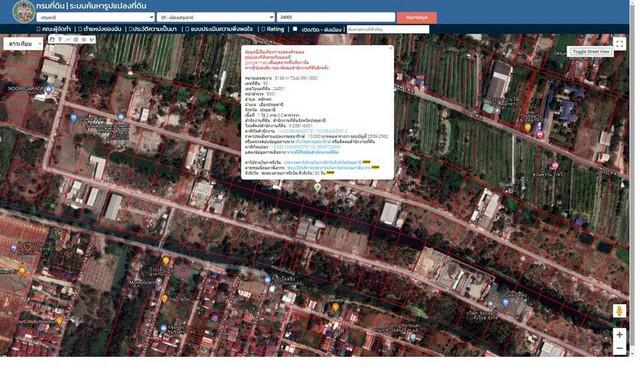Click the last tool in the drawing toolbar

coord(92,40)
